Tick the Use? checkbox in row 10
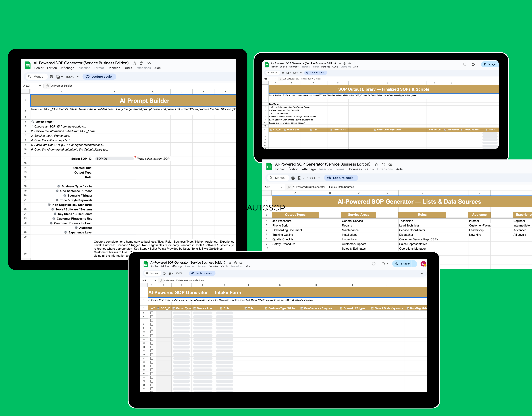This screenshot has width=532, height=416. click(151, 332)
